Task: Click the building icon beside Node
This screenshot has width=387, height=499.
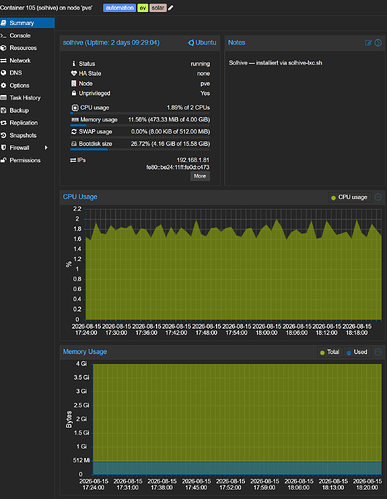Action: coord(74,83)
